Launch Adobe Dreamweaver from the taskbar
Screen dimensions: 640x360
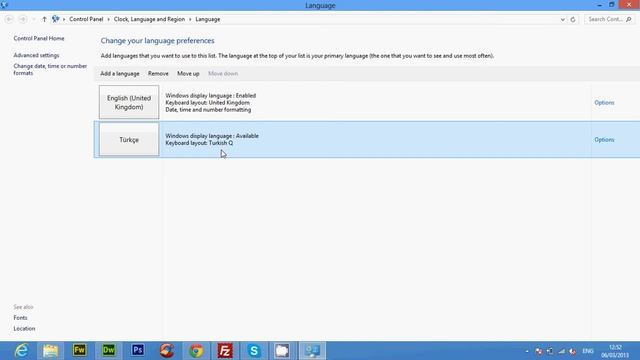tap(109, 351)
